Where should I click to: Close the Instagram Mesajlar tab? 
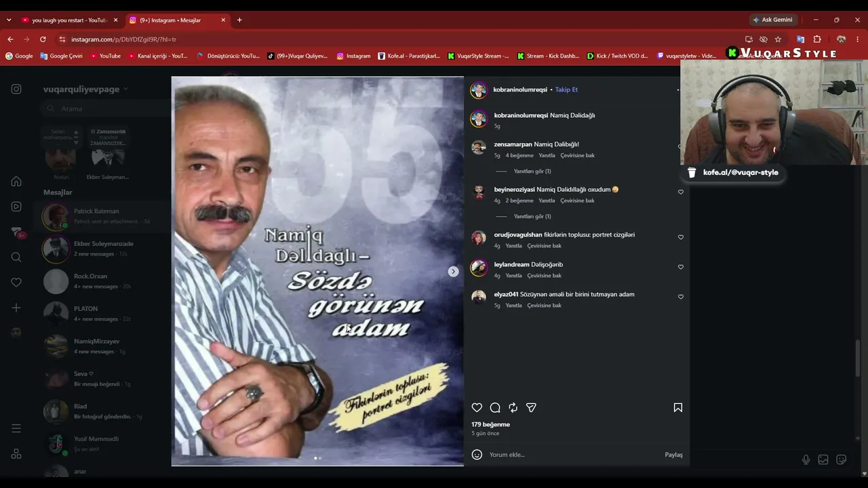tap(223, 20)
